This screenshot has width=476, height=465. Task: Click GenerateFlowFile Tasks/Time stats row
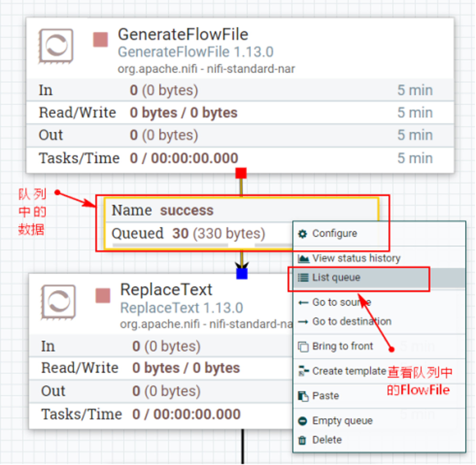pos(240,158)
